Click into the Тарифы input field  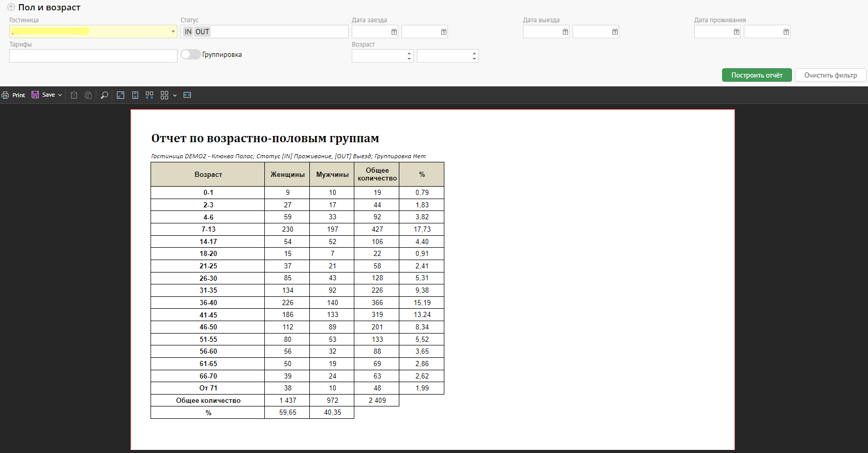tap(93, 56)
